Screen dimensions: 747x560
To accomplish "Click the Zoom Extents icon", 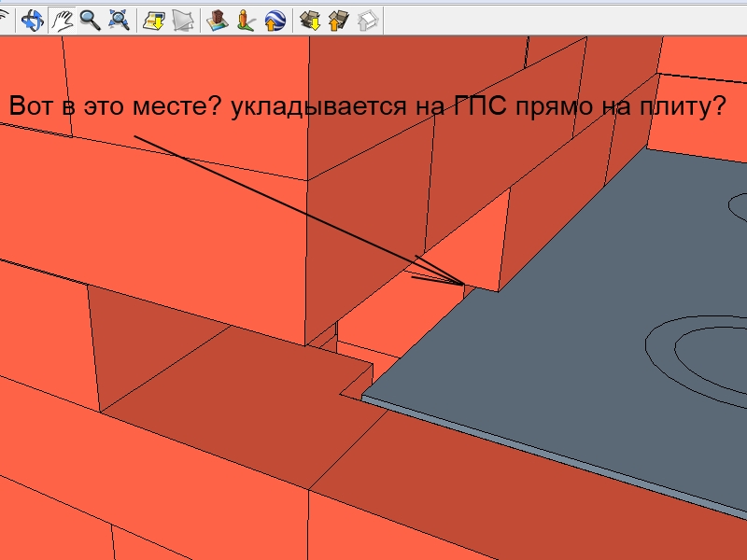I will [x=119, y=20].
